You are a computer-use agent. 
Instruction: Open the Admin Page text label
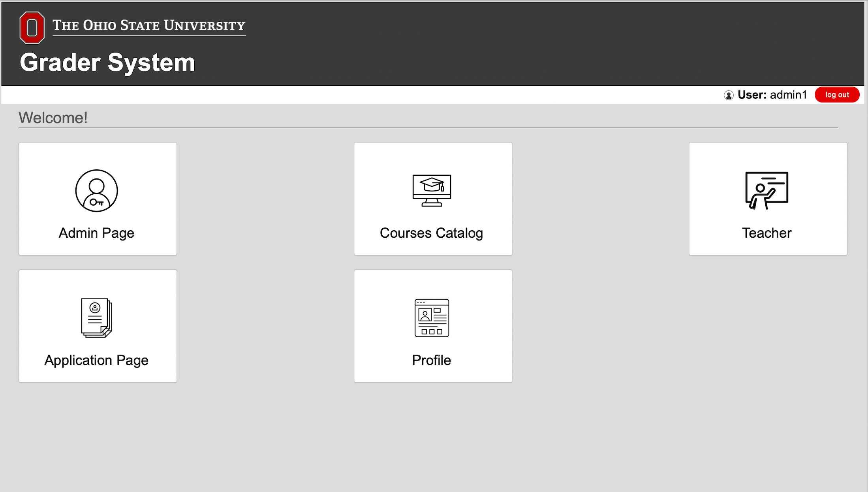pos(96,233)
